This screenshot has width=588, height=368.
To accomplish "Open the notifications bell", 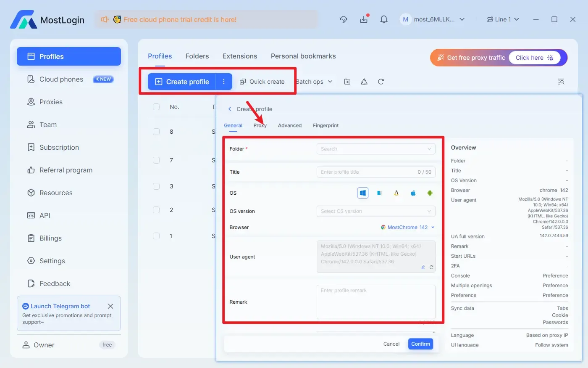I will coord(383,19).
